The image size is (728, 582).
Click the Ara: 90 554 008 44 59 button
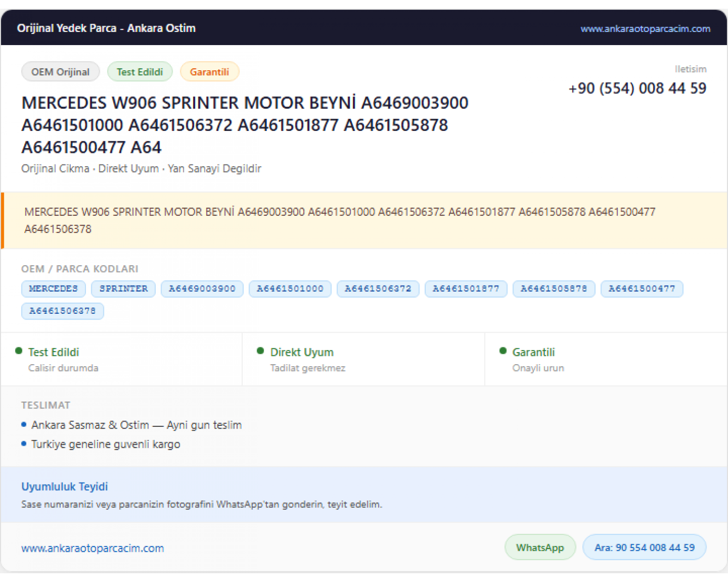(644, 548)
